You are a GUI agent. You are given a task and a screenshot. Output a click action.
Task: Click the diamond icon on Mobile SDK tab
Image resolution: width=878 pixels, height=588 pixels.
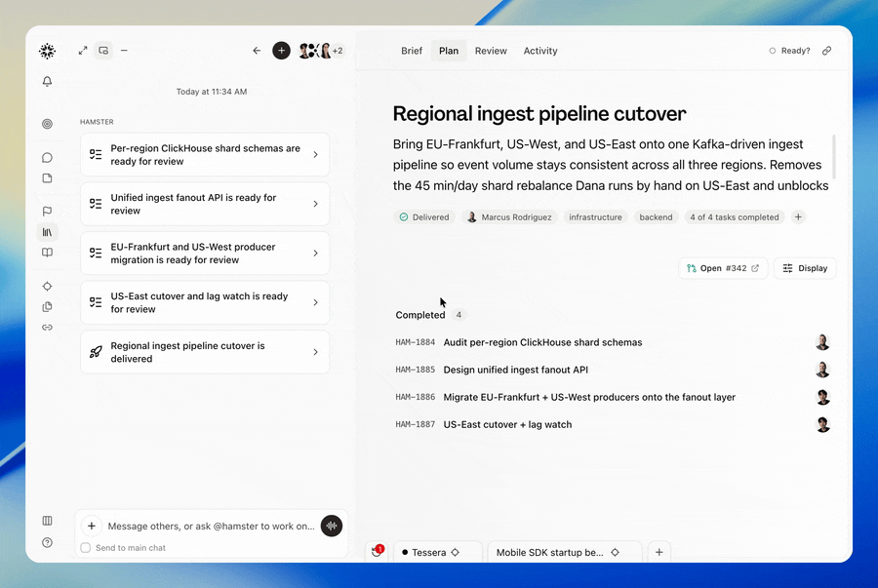pyautogui.click(x=615, y=552)
